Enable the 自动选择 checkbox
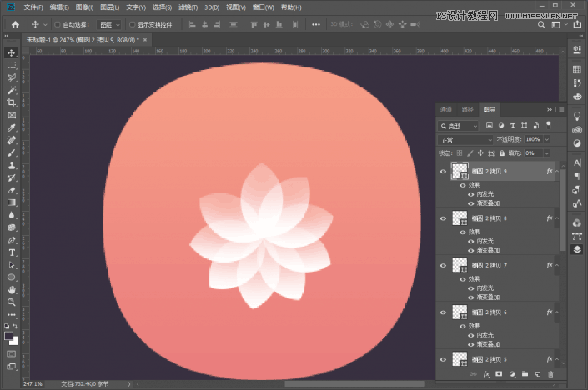588x390 pixels. [x=57, y=25]
